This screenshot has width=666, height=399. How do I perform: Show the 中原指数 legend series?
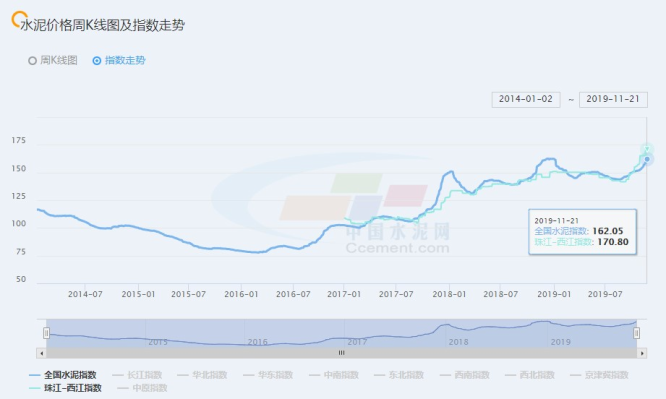(142, 388)
